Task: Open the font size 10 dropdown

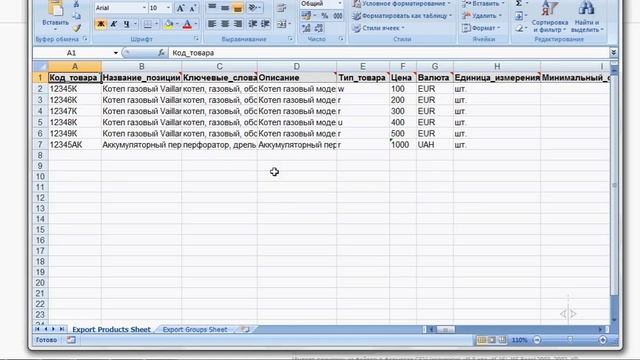Action: click(168, 8)
